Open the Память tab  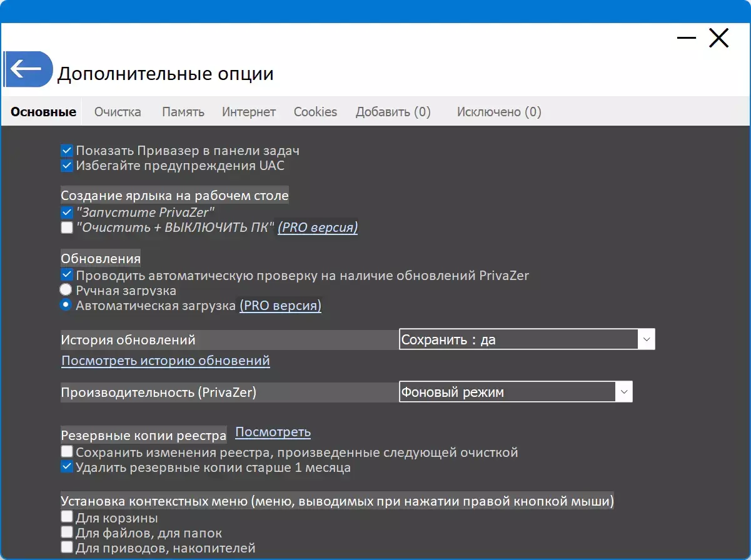[x=183, y=111]
